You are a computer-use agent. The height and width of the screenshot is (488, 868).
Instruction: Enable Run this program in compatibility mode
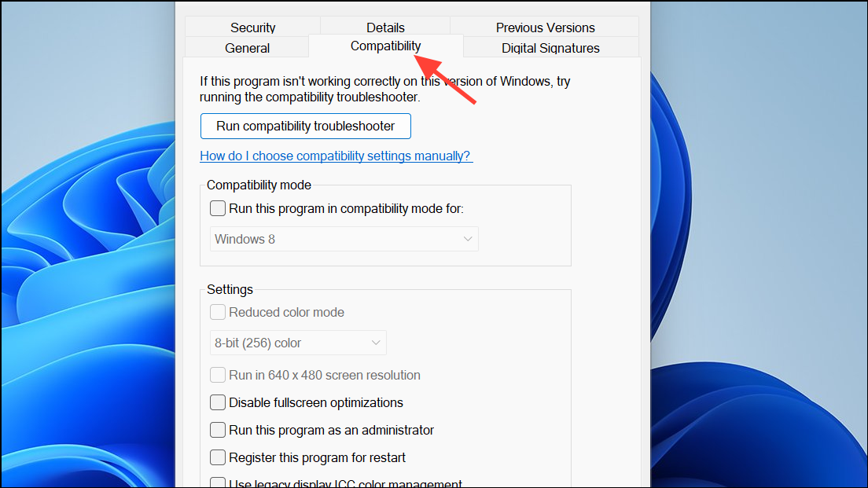pyautogui.click(x=218, y=208)
